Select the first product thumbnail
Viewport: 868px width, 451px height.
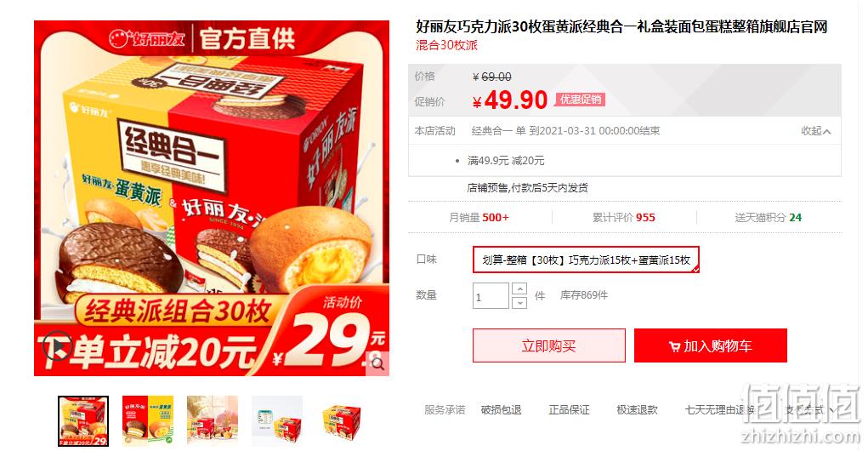click(x=83, y=421)
